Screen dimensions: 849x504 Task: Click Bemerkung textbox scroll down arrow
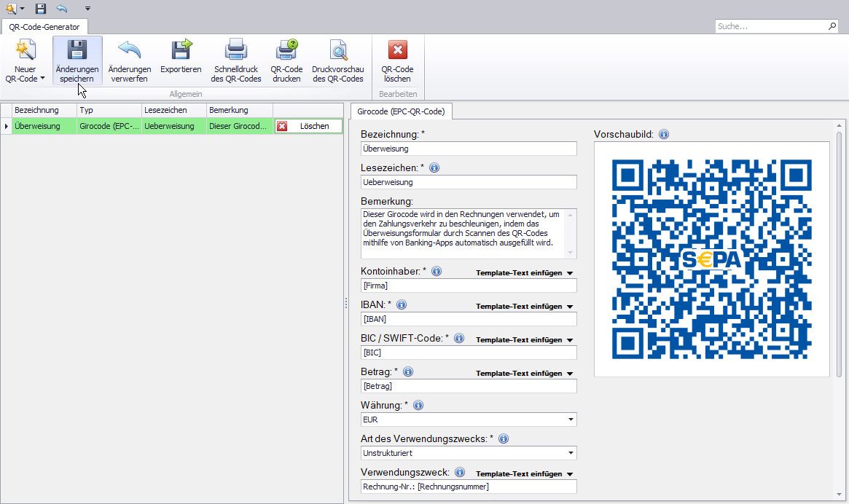pos(570,253)
